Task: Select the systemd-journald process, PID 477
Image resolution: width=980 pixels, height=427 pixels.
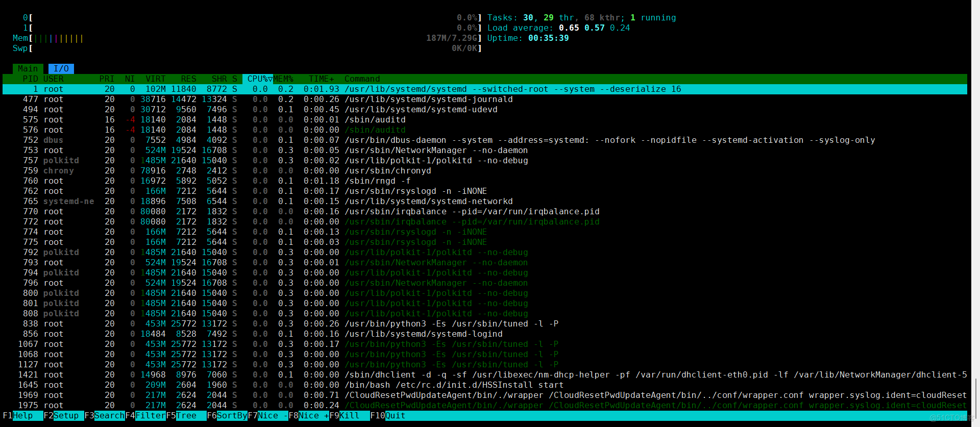Action: [x=485, y=99]
